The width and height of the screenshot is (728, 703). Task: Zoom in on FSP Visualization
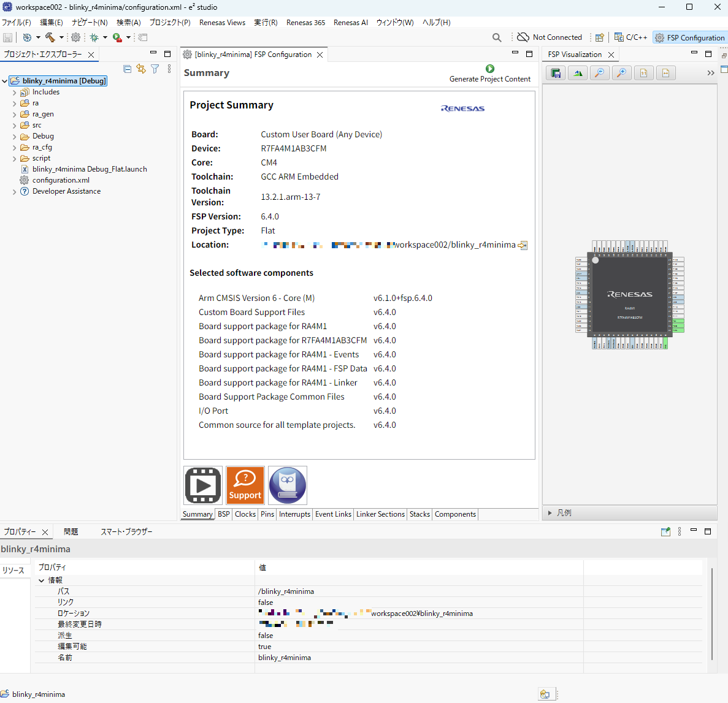coord(622,74)
